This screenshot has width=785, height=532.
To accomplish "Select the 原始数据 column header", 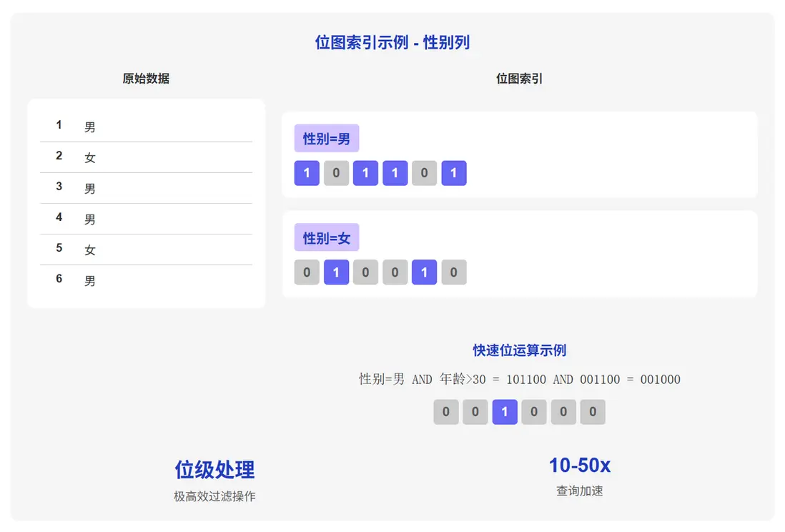I will tap(147, 79).
